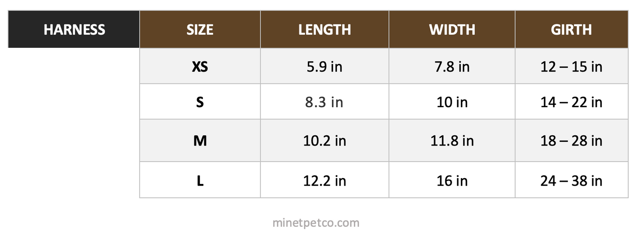Click the 10.2 in length value
The image size is (644, 246).
tap(325, 141)
